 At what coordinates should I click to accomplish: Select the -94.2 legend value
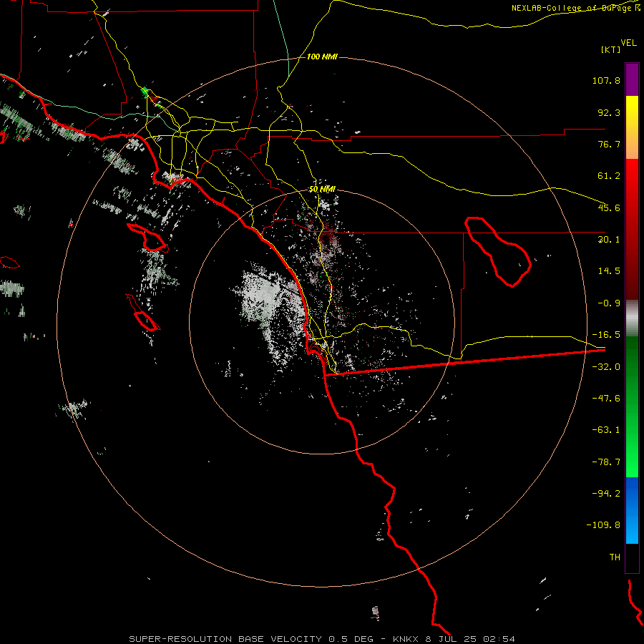click(x=606, y=494)
